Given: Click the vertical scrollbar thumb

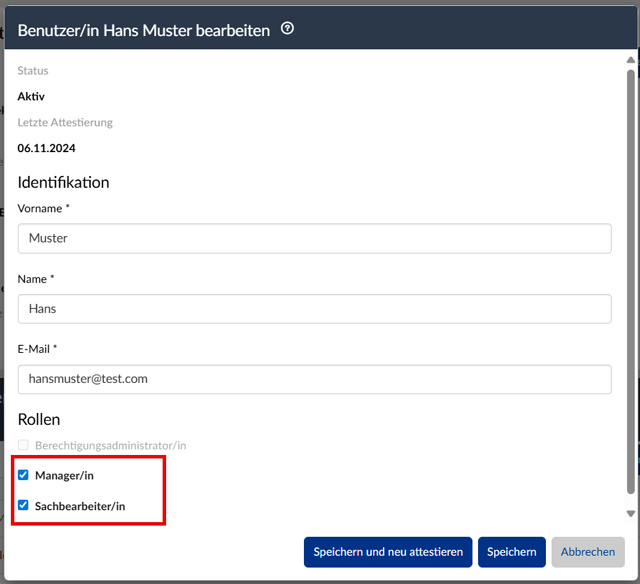Looking at the screenshot, I should tap(630, 280).
